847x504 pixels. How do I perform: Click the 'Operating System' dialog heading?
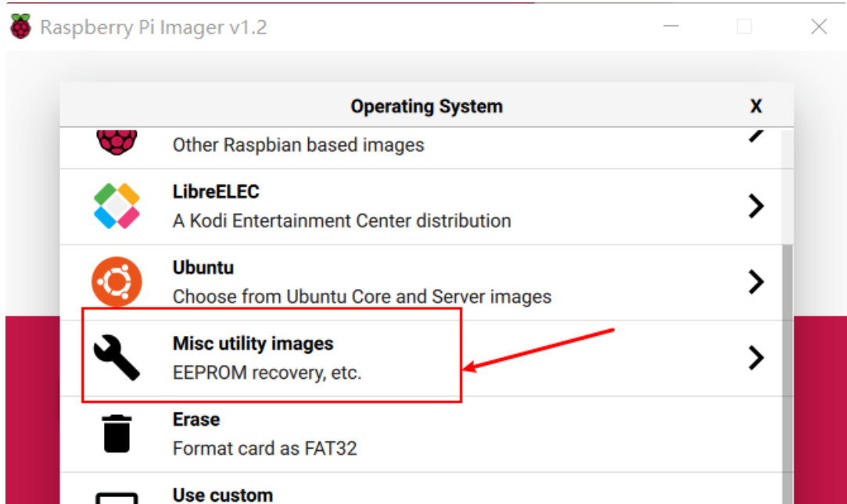tap(427, 106)
